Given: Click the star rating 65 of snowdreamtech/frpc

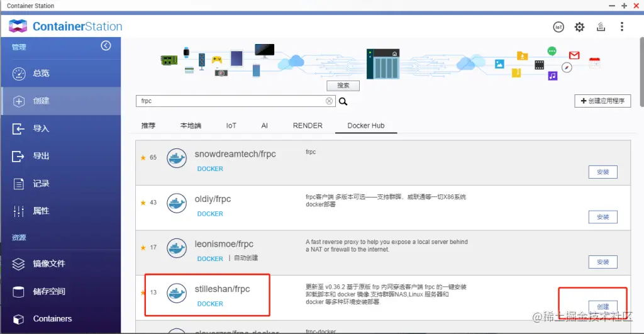Looking at the screenshot, I should pyautogui.click(x=148, y=157).
